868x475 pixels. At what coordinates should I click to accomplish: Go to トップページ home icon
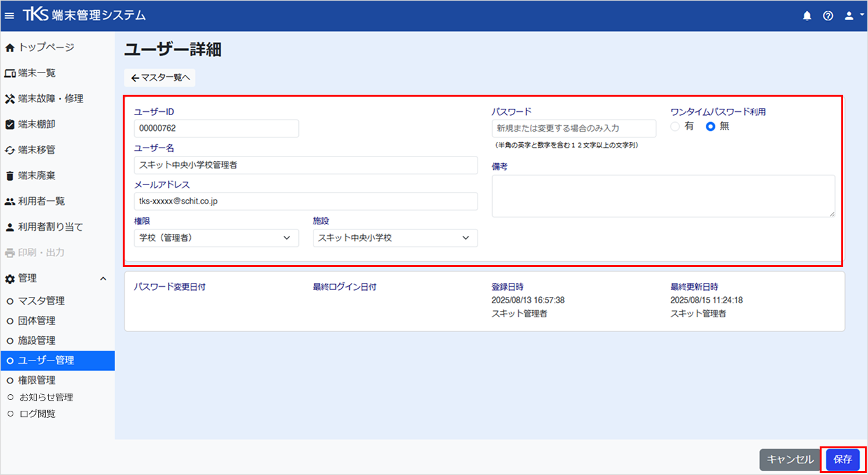click(10, 48)
